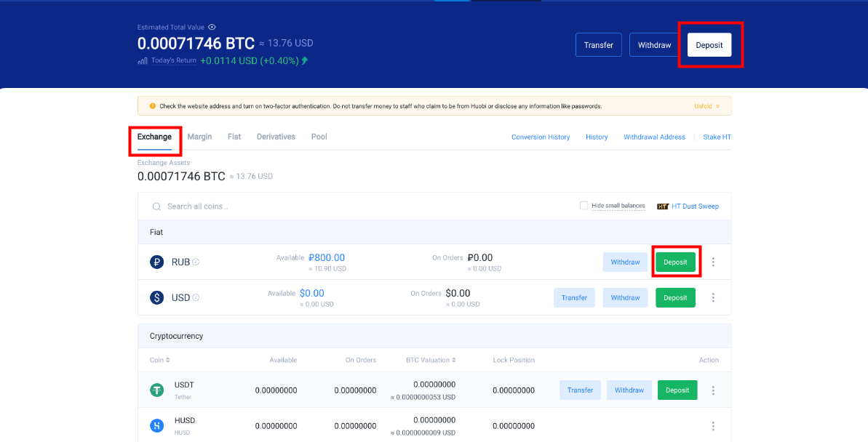The width and height of the screenshot is (868, 442).
Task: Click the search magnifier icon
Action: (156, 206)
